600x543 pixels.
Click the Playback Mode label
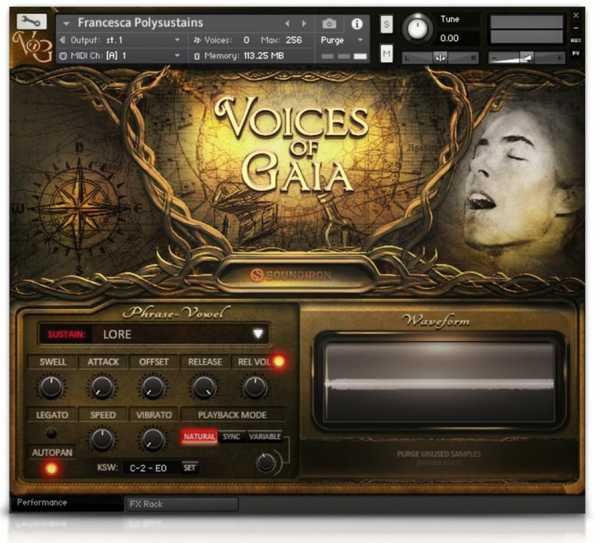(x=232, y=415)
